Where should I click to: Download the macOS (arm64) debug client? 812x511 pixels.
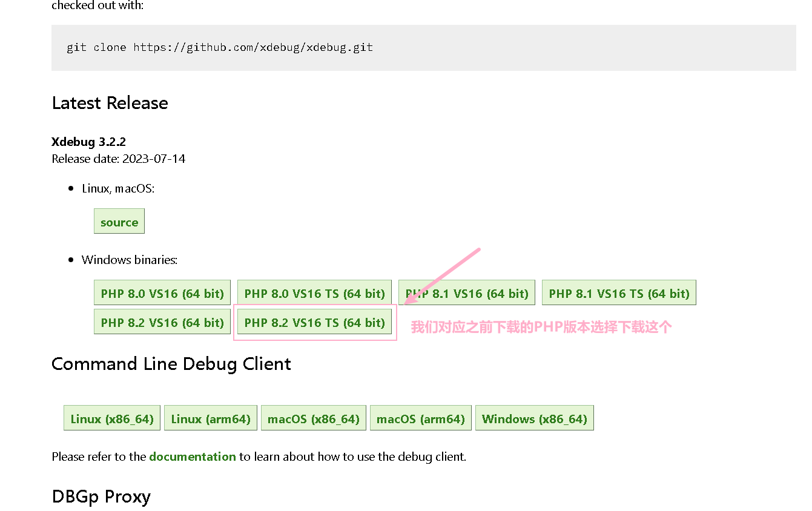420,418
